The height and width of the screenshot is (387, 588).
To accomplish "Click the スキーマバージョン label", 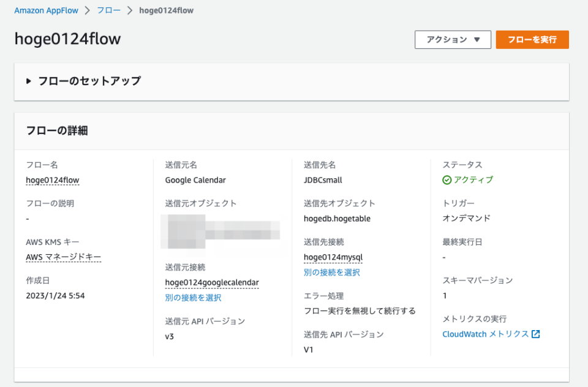I will tap(477, 280).
